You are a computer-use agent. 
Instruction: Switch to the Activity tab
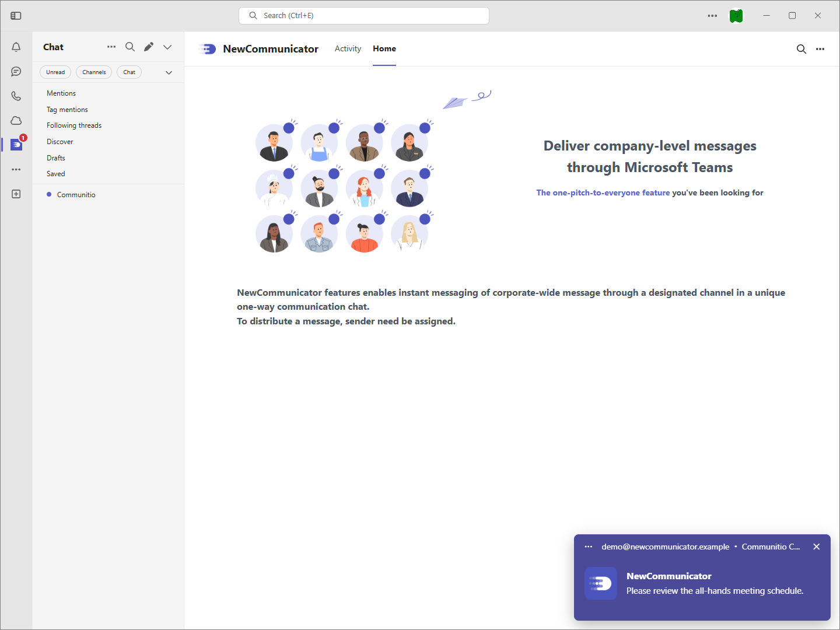pos(348,49)
